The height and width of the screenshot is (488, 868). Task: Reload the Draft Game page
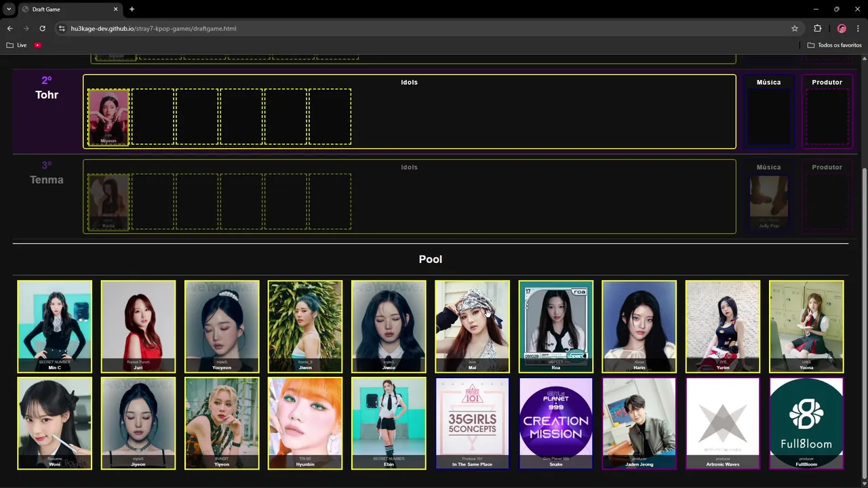pyautogui.click(x=42, y=28)
